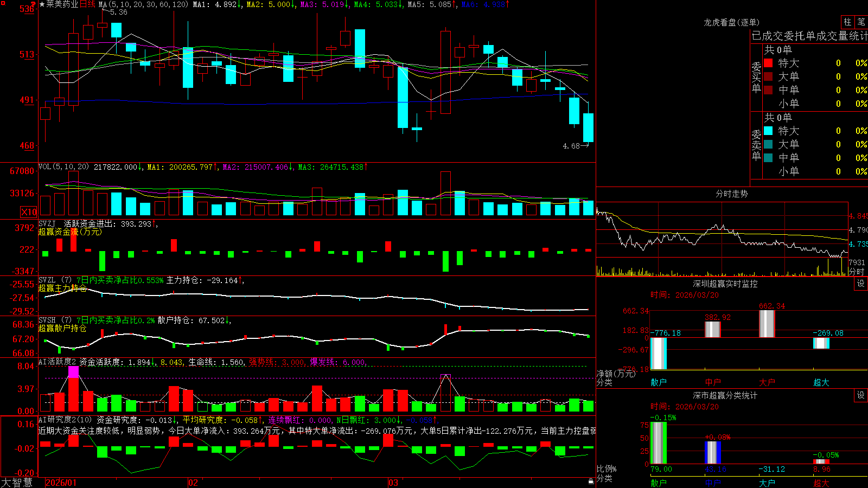Screen dimensions: 868x488
Task: Click the AI研究度2(10) indicator name
Action: (x=65, y=420)
